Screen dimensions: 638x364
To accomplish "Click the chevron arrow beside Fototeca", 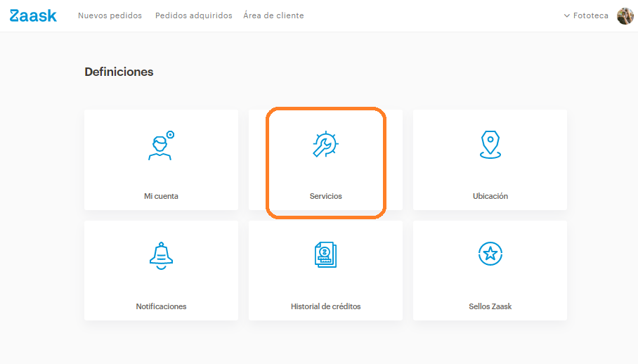I will (567, 16).
